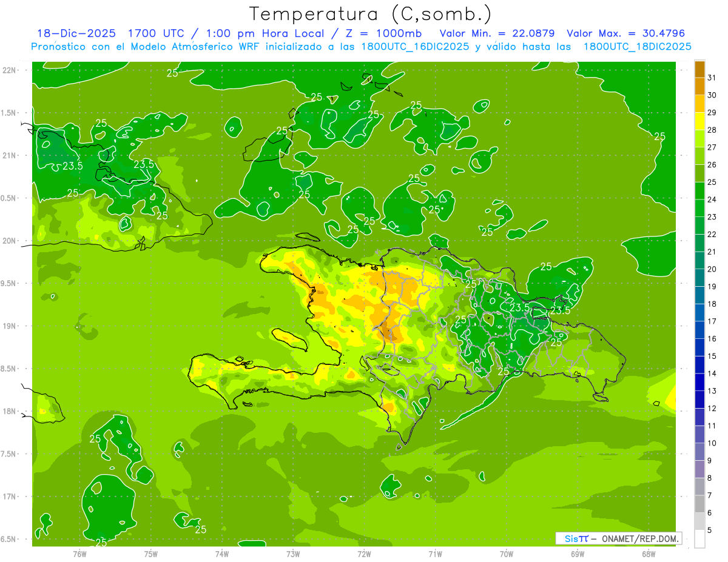Click the orange legend swatch between 30 and 31
Image resolution: width=728 pixels, height=562 pixels.
(699, 86)
